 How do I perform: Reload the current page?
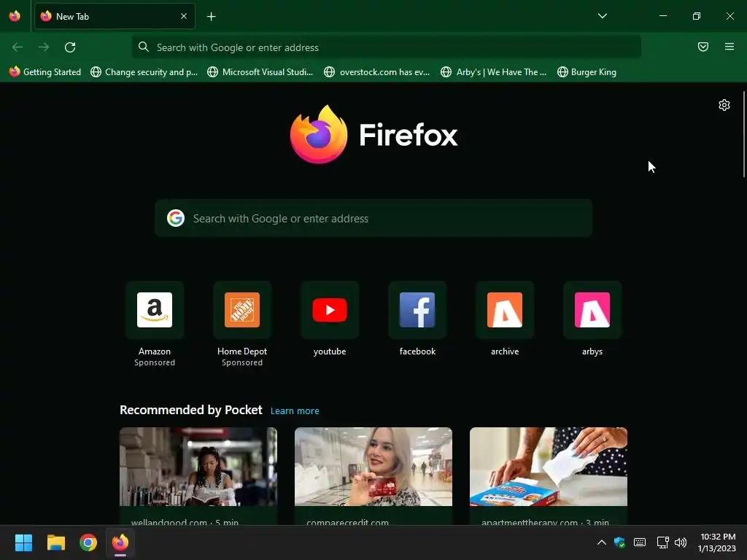(70, 47)
